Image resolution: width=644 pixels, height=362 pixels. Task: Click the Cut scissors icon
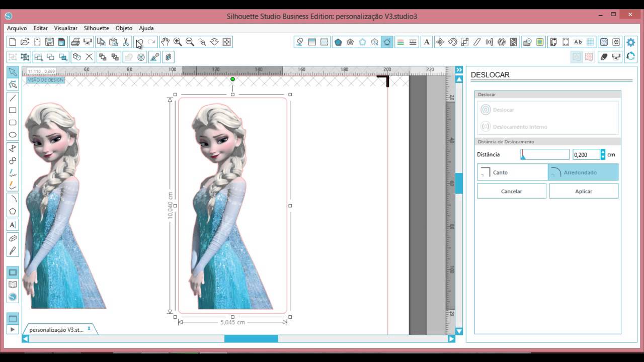coord(126,42)
